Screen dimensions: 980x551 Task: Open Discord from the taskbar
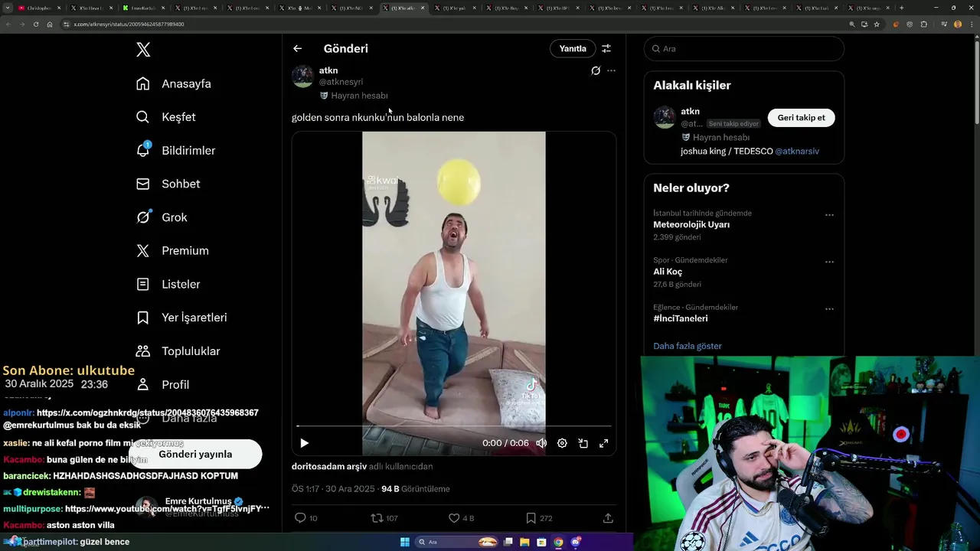(x=575, y=542)
